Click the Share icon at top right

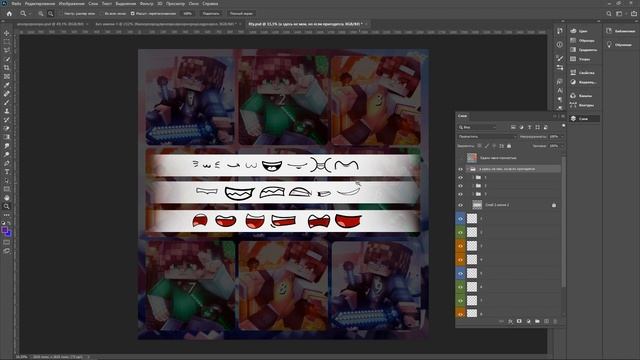[x=633, y=13]
